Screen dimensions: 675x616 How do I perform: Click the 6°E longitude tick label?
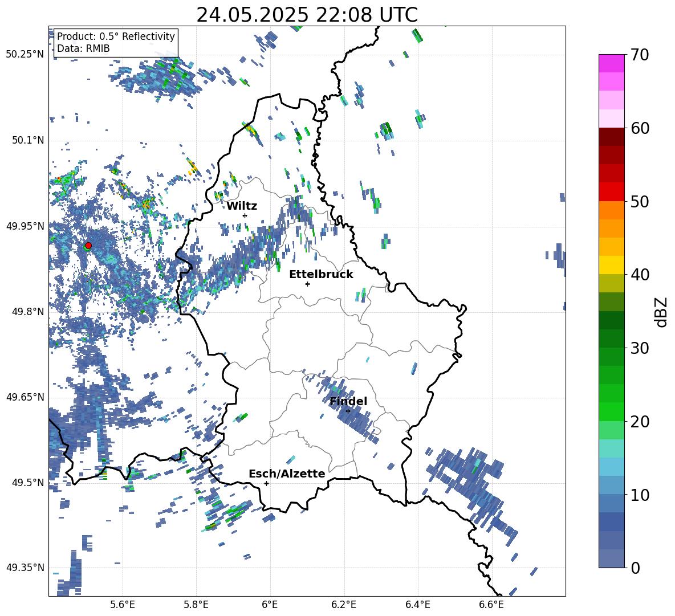click(x=270, y=605)
